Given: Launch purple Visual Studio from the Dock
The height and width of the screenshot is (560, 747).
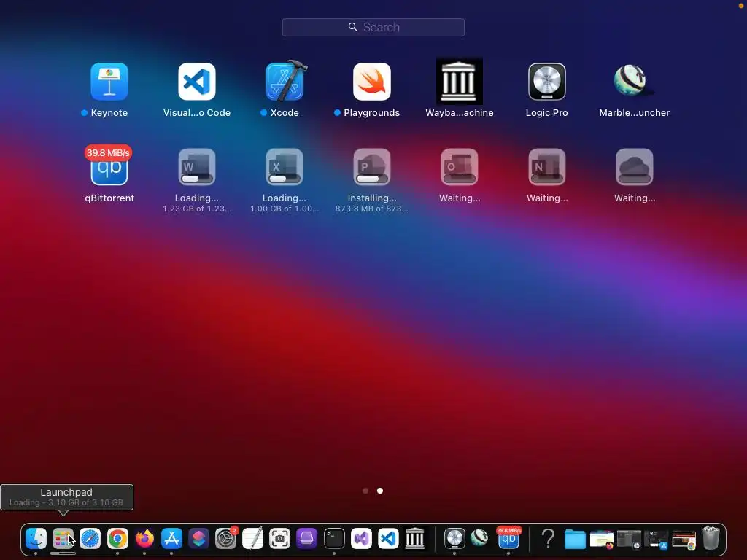Looking at the screenshot, I should (x=361, y=539).
